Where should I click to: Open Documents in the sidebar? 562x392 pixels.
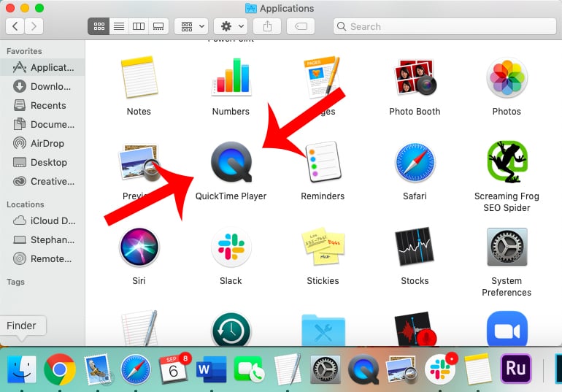click(x=42, y=124)
